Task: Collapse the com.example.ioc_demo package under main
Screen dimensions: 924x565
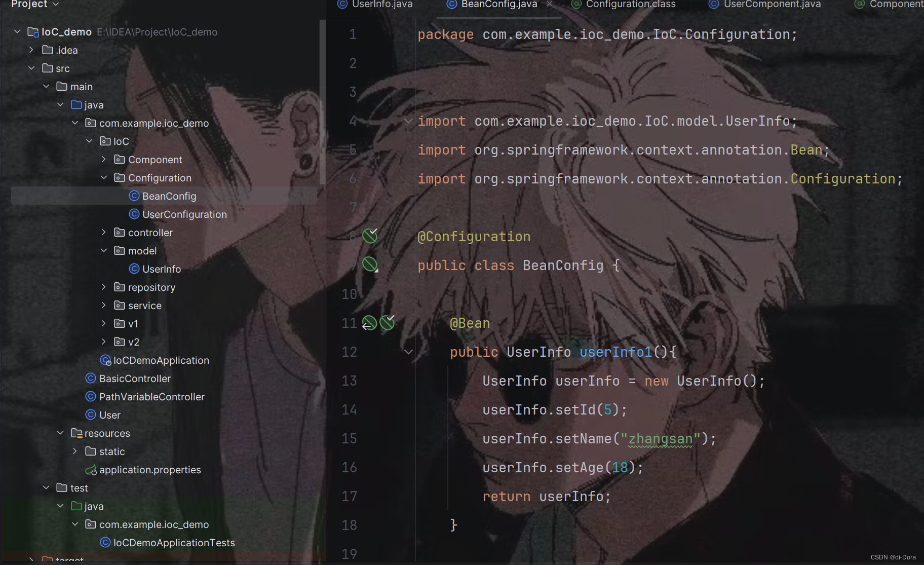Action: (x=75, y=123)
